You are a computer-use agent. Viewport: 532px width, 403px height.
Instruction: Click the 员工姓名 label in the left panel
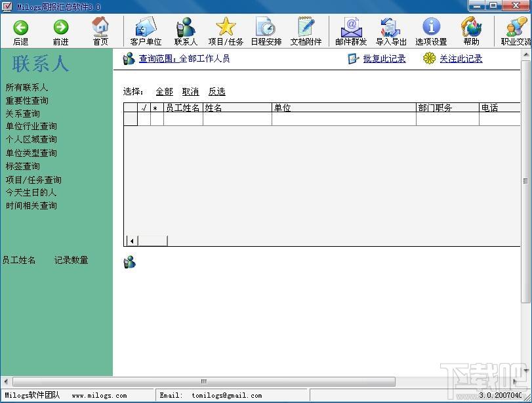(18, 260)
